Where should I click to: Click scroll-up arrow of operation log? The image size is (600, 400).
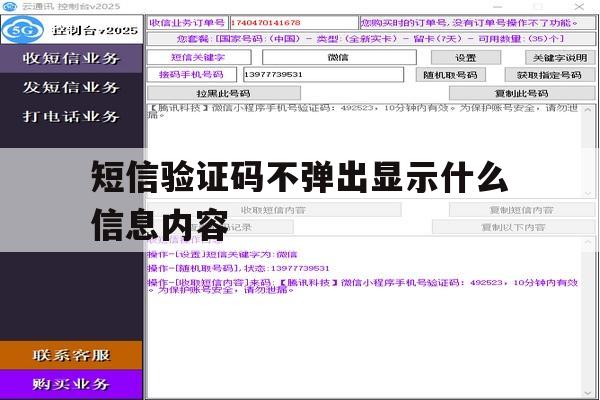[x=588, y=243]
